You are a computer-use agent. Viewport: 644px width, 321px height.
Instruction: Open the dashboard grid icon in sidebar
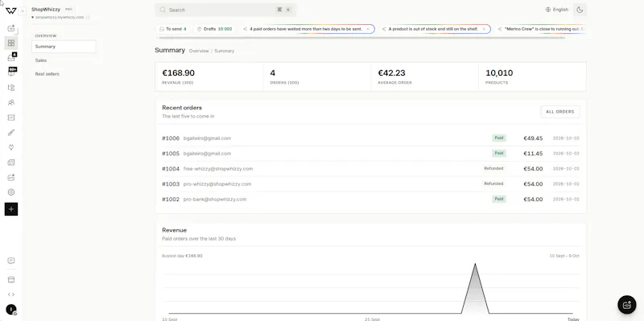click(x=11, y=43)
